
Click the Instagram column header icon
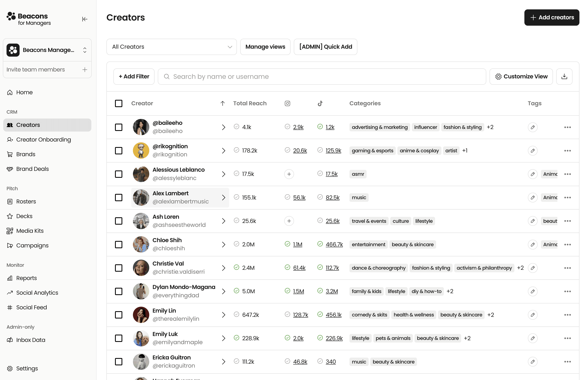pos(287,103)
